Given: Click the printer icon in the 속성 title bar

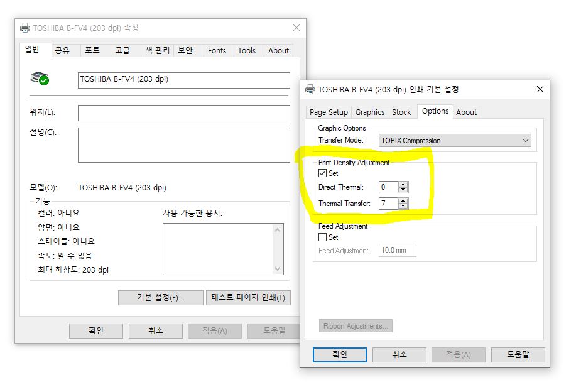Looking at the screenshot, I should pos(26,28).
